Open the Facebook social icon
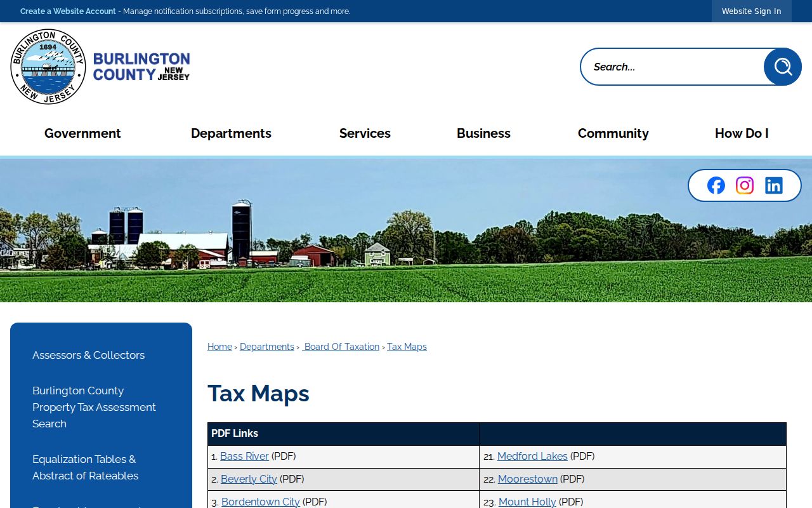This screenshot has width=812, height=508. tap(716, 185)
